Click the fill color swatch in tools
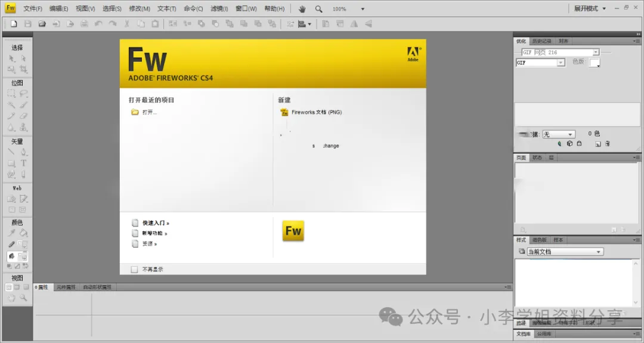 point(23,257)
